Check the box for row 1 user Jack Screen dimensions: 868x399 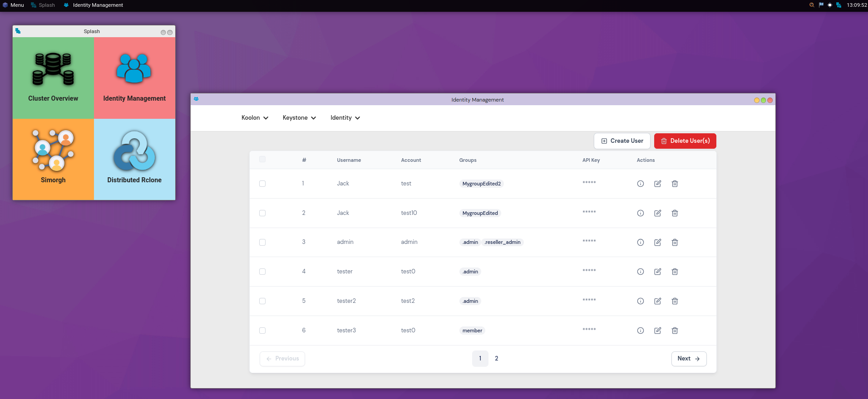(262, 184)
